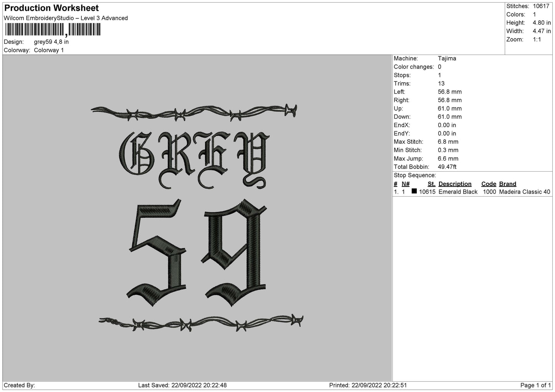Click the Production Worksheet title
The height and width of the screenshot is (392, 555).
(x=51, y=8)
